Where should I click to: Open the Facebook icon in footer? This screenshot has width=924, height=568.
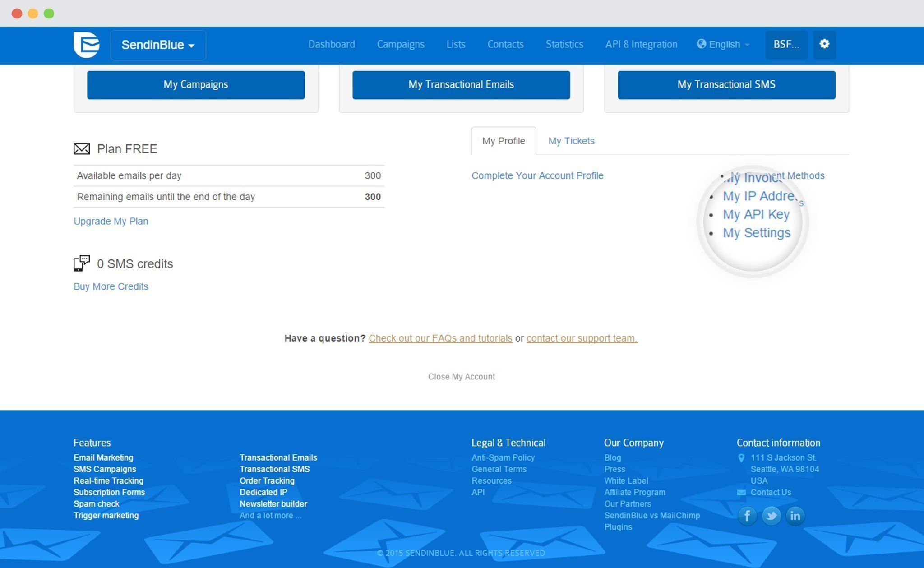point(747,516)
